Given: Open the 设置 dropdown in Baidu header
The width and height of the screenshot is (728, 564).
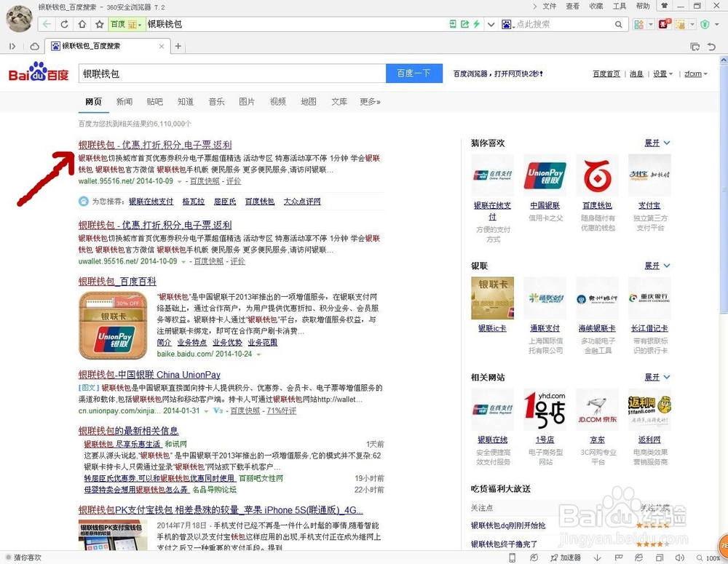Looking at the screenshot, I should [662, 74].
